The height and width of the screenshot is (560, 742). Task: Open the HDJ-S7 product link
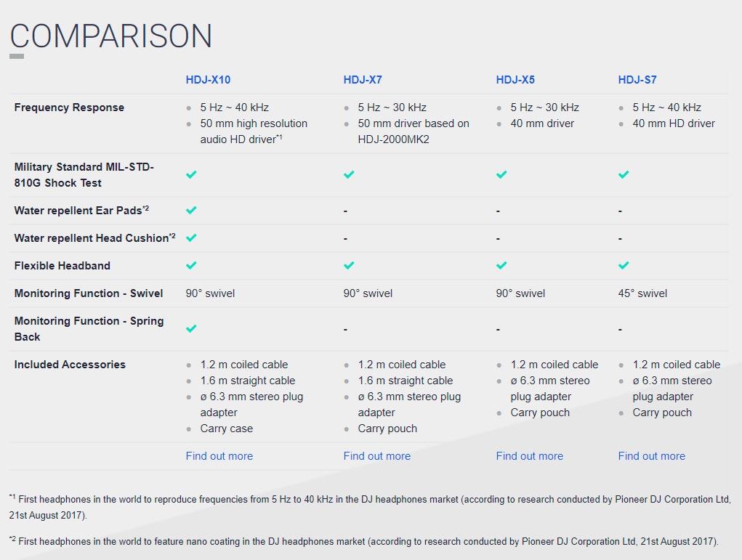click(637, 80)
